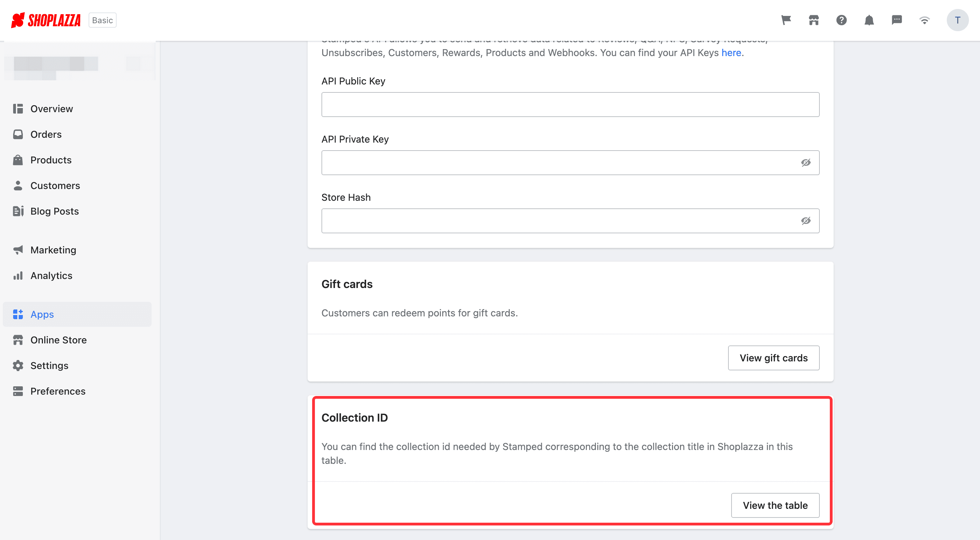Click the 'You can find the collection id' text
The width and height of the screenshot is (980, 540).
coord(557,453)
